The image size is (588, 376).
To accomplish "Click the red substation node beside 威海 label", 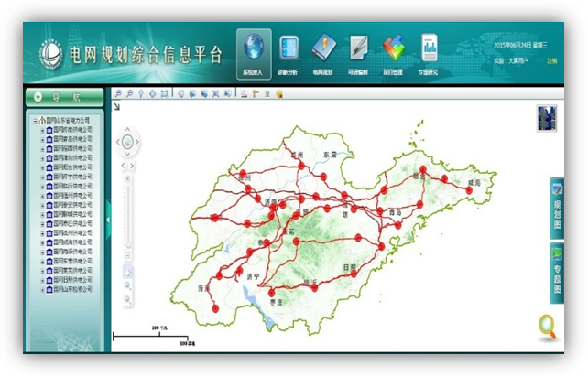I will [469, 190].
